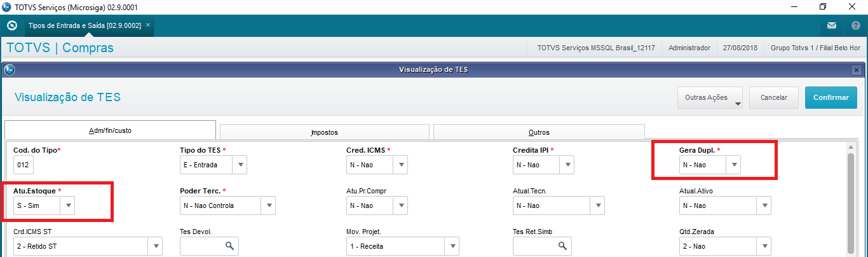Click the Confirmar button
868x257 pixels.
[x=831, y=97]
